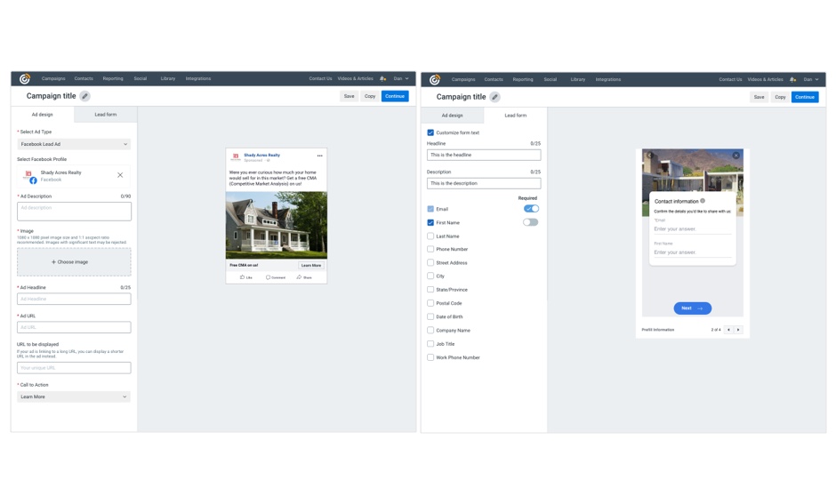The image size is (836, 504).
Task: Go to the next preview page arrow
Action: (738, 330)
